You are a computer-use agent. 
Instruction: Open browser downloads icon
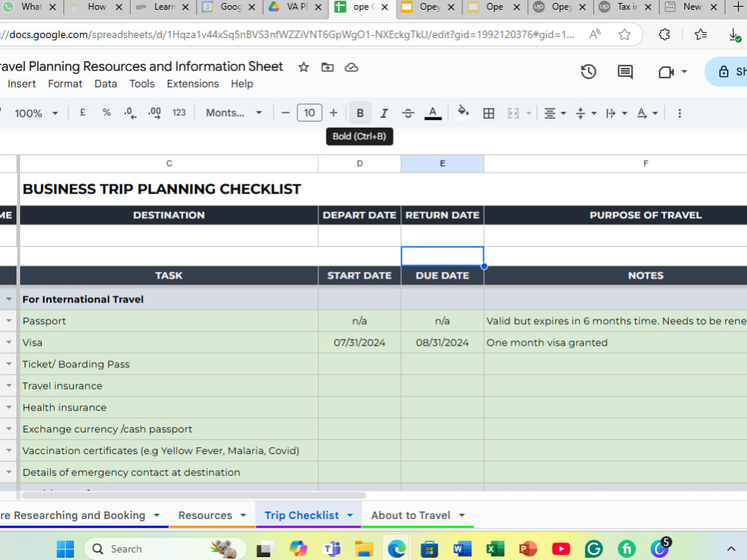coord(734,35)
